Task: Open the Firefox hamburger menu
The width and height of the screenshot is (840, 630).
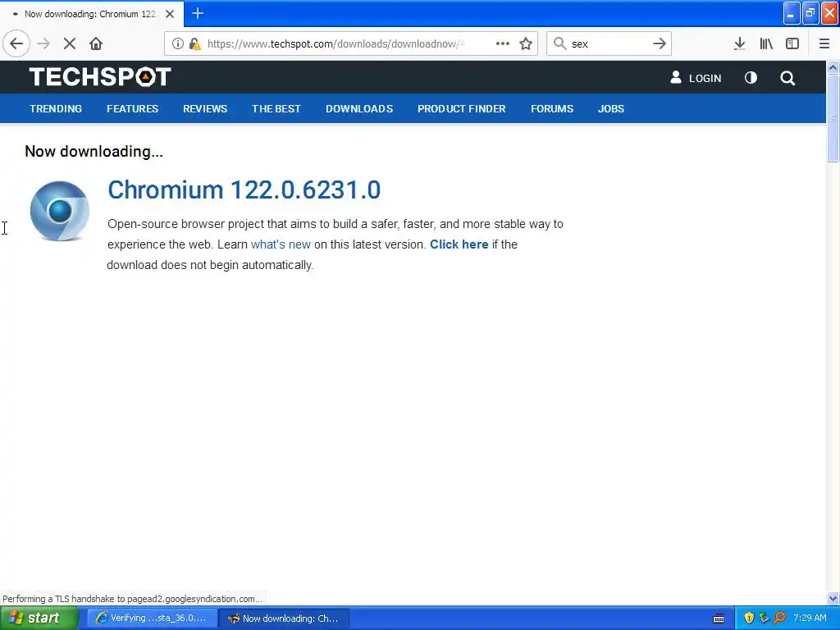Action: pos(824,43)
